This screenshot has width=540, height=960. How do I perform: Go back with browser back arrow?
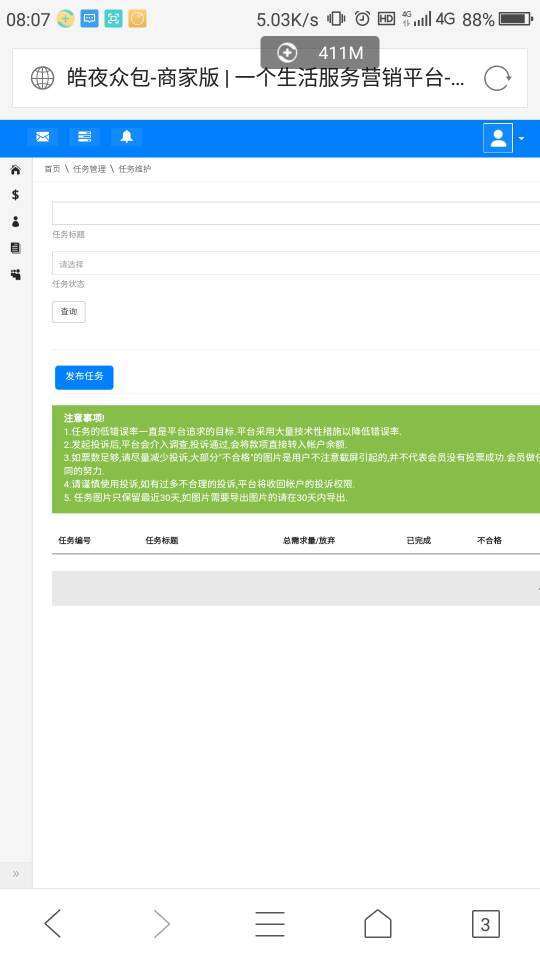point(53,923)
